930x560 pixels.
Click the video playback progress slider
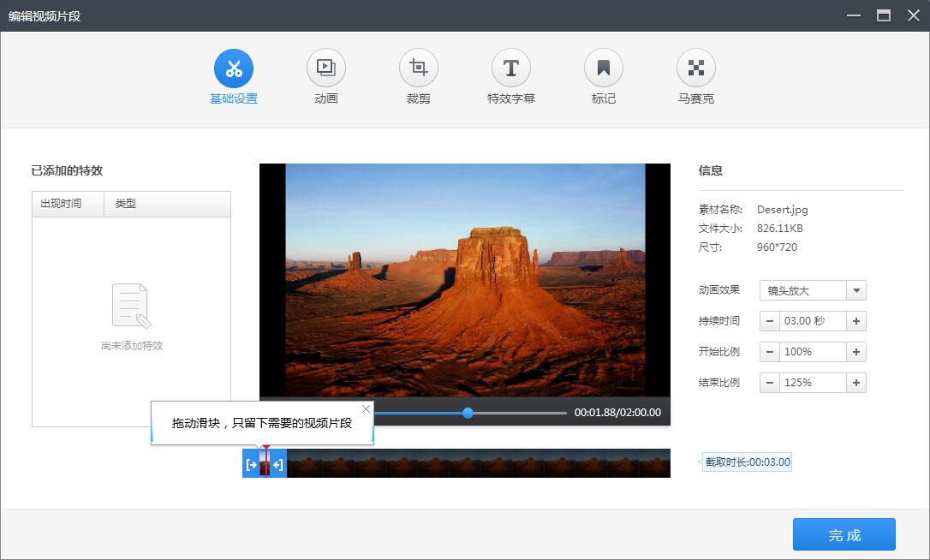[x=468, y=413]
